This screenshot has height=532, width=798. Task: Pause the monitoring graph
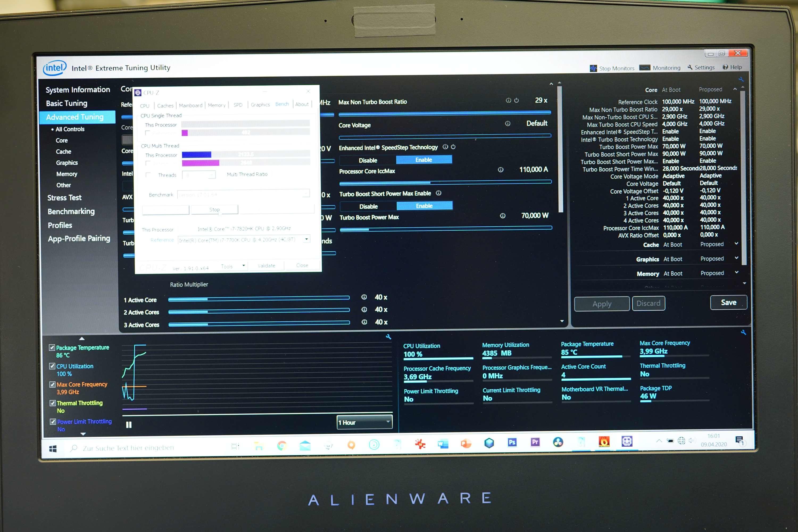click(128, 425)
